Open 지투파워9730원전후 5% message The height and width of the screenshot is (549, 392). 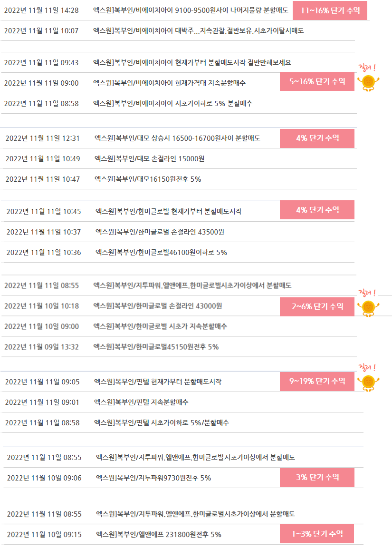153,478
